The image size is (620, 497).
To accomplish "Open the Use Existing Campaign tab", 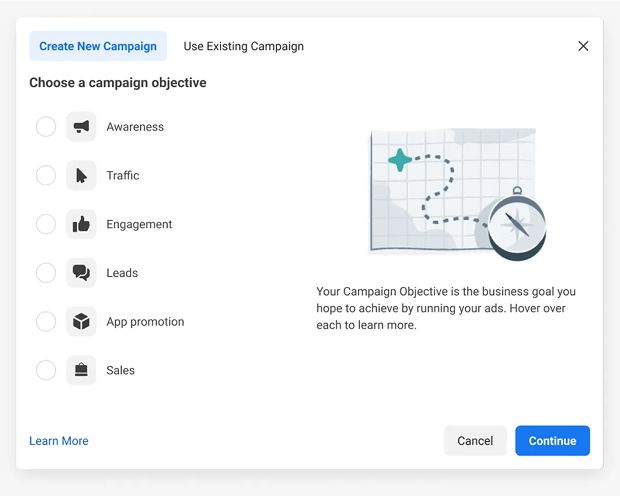I will pyautogui.click(x=243, y=46).
